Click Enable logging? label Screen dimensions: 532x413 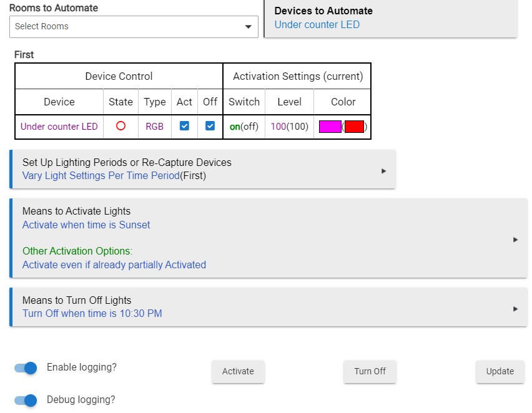81,367
